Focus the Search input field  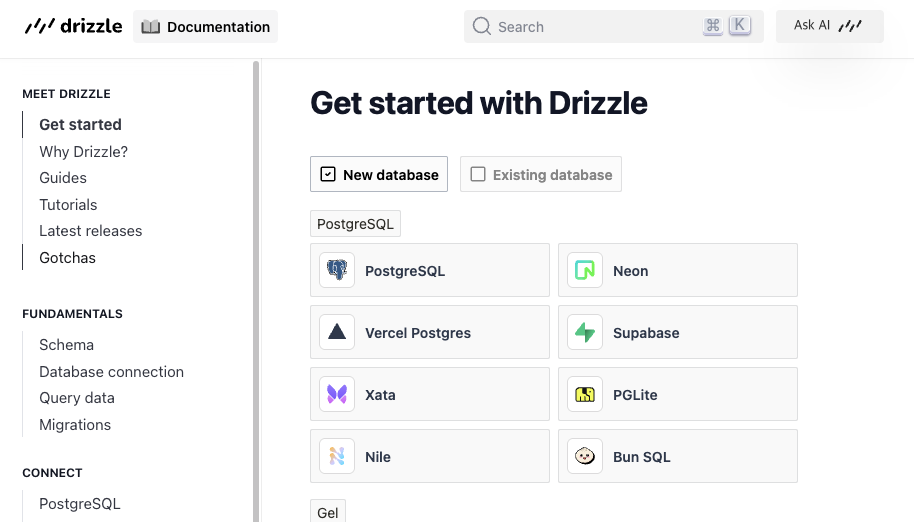pyautogui.click(x=614, y=26)
